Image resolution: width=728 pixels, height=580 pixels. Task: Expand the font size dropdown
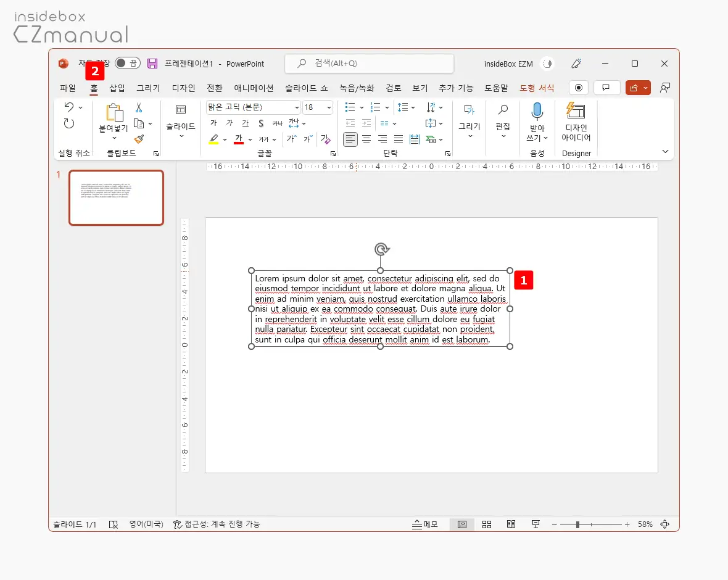tap(328, 107)
